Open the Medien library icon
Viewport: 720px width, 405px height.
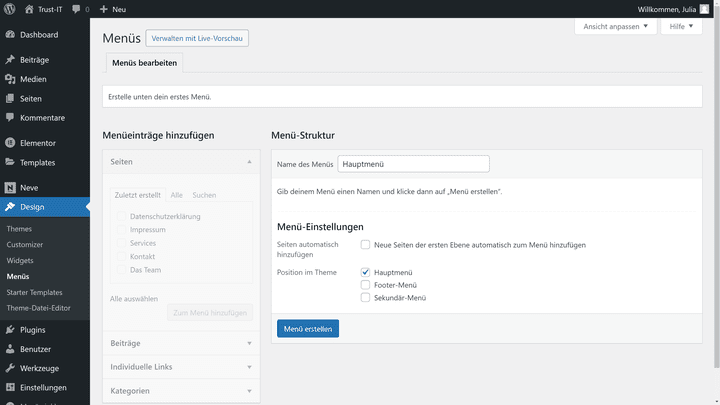point(10,79)
